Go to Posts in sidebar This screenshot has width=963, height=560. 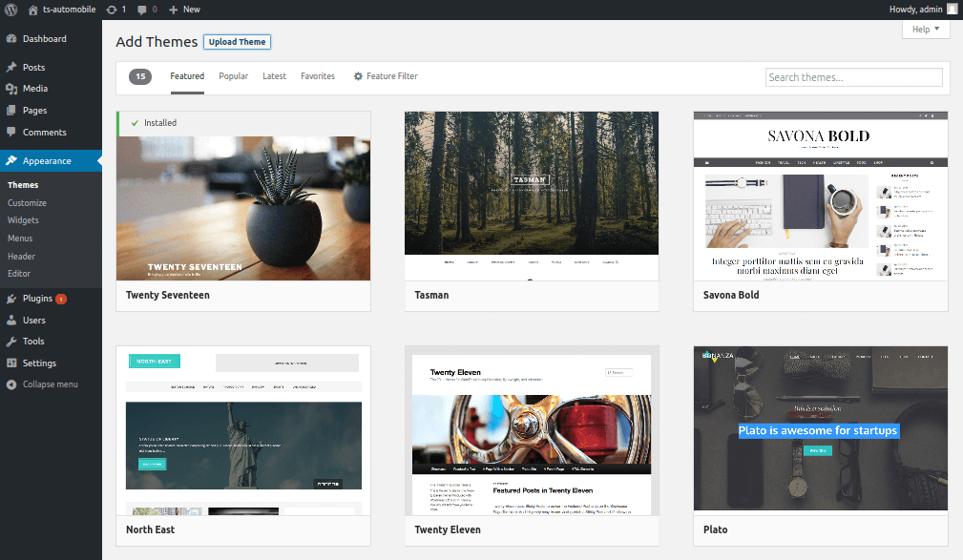tap(33, 68)
